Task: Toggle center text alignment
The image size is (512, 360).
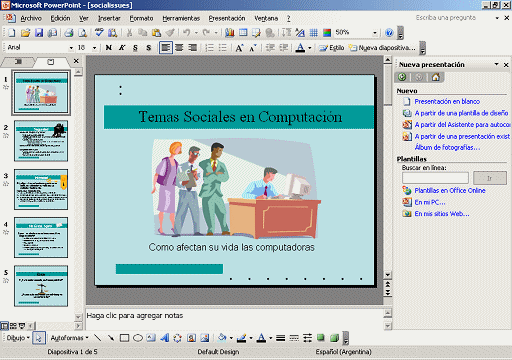Action: [179, 48]
